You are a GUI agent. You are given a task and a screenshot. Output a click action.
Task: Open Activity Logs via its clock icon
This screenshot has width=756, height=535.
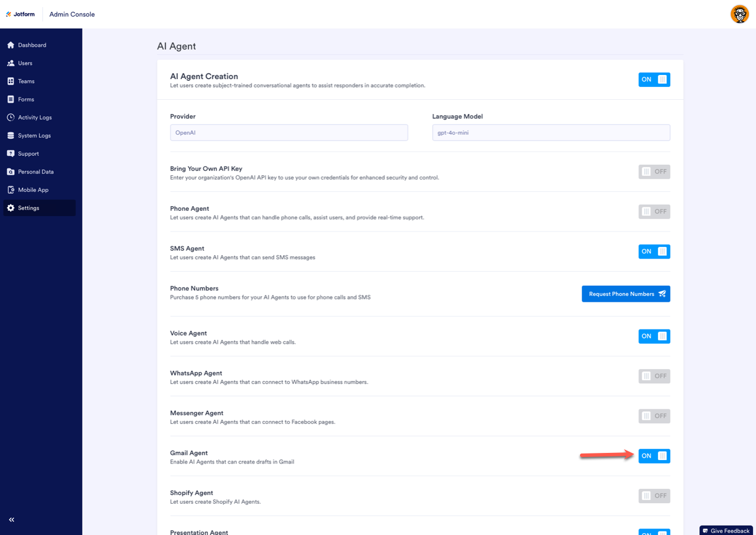[11, 118]
